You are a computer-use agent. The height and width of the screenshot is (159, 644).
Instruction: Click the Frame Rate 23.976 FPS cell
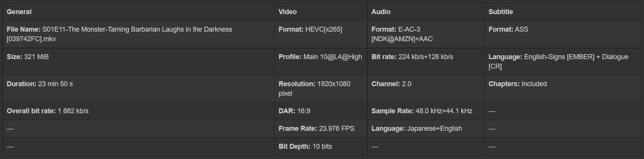(316, 128)
